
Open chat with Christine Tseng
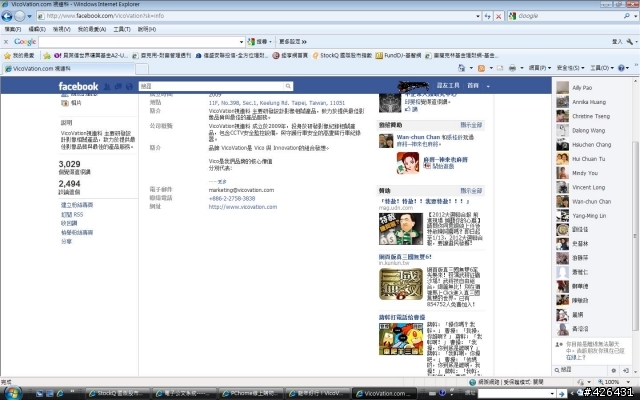[591, 116]
